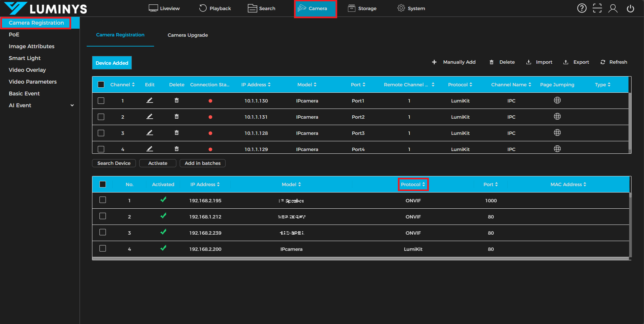Open Image Attributes in the sidebar
644x324 pixels.
click(31, 47)
